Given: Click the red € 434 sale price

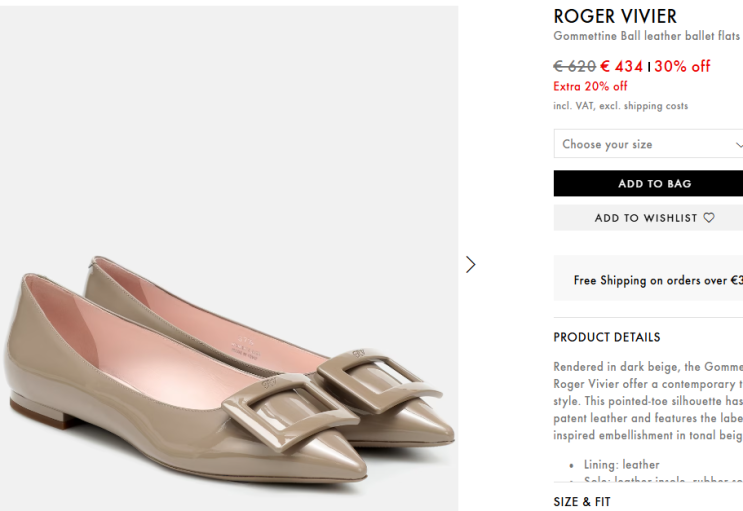Looking at the screenshot, I should point(621,66).
